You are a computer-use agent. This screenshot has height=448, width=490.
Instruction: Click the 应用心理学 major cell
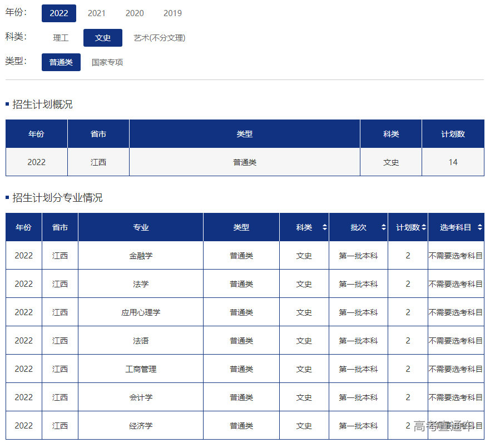click(x=141, y=312)
